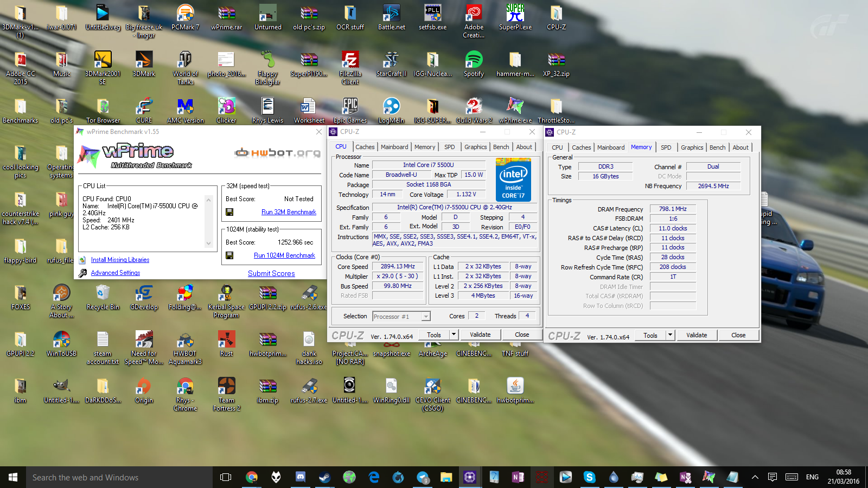Open Install Missing Libraries link
Screen dimensions: 868x488
[x=120, y=260]
